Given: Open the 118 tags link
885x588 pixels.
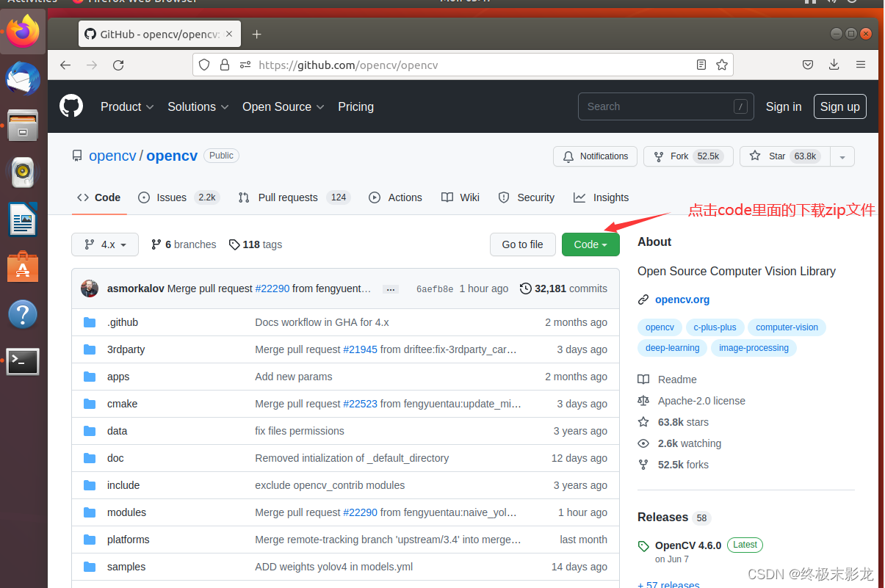Looking at the screenshot, I should click(x=256, y=244).
